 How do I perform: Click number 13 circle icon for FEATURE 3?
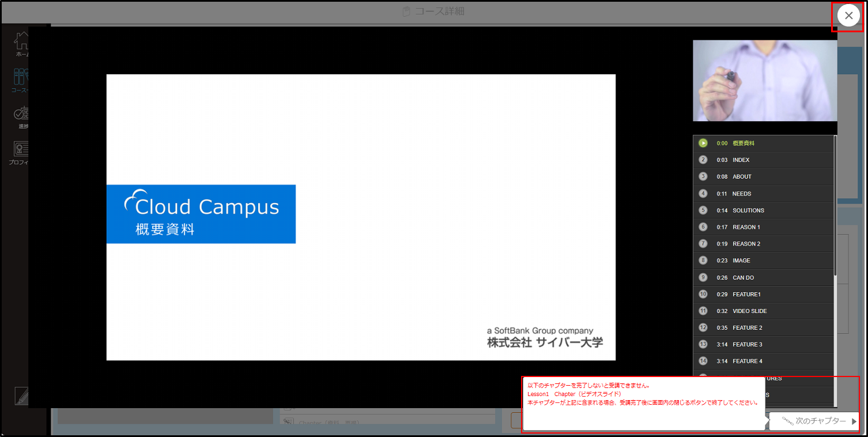click(703, 344)
